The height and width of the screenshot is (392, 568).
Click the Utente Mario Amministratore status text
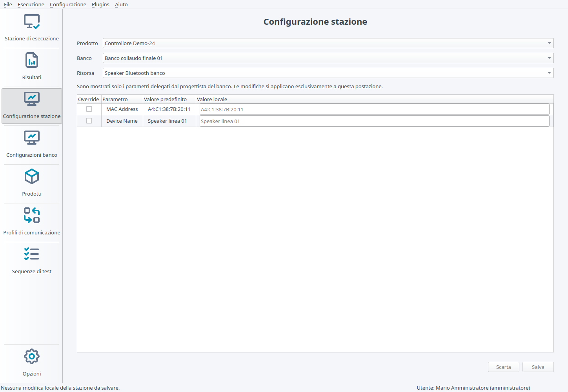point(473,388)
